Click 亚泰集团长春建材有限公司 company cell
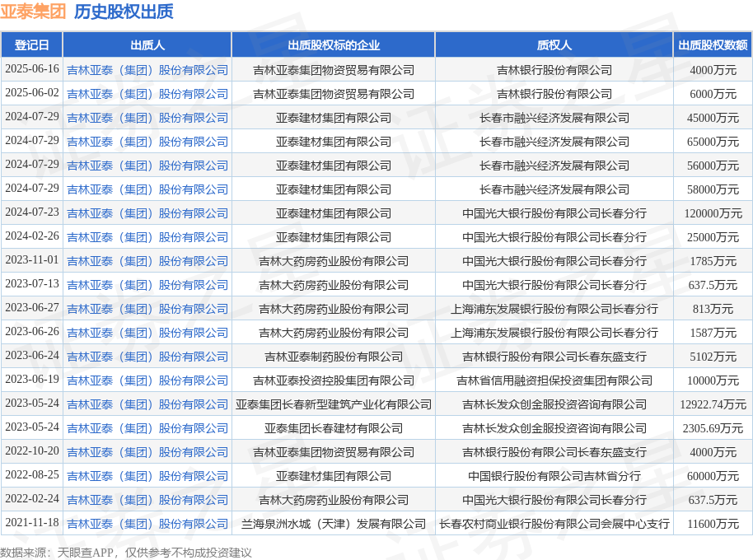753x560 pixels. tap(334, 428)
